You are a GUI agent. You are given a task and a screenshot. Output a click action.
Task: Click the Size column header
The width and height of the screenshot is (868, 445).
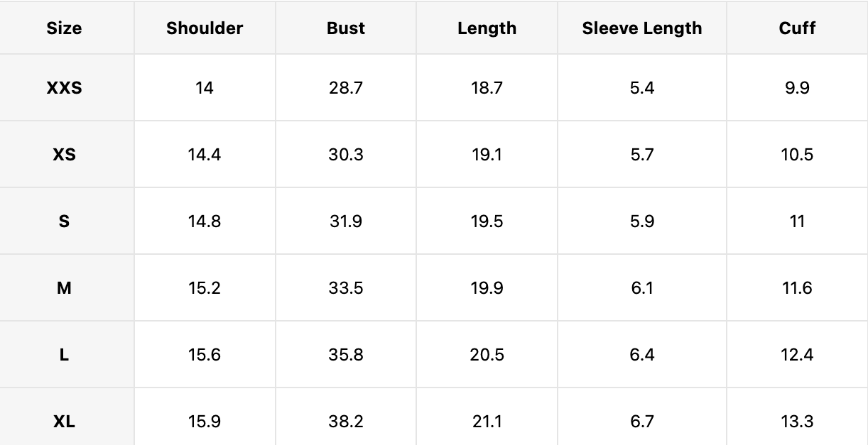coord(64,28)
